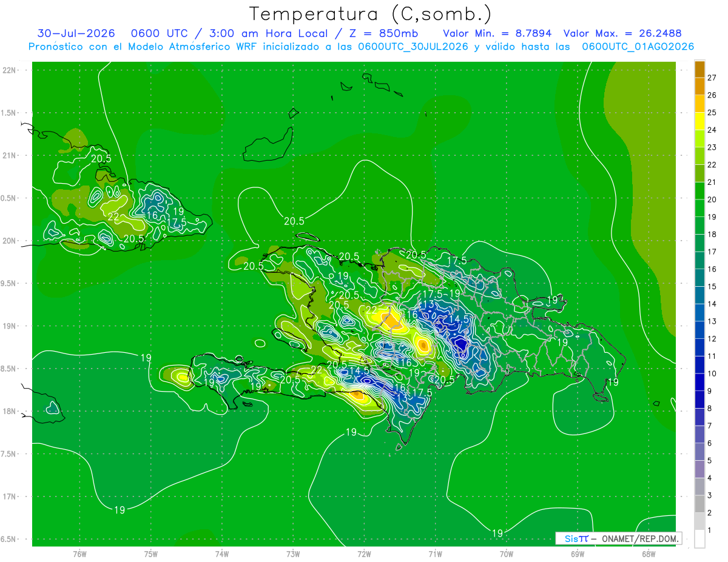728x562 pixels.
Task: Click the "68W" longitude axis label
Action: click(x=649, y=554)
